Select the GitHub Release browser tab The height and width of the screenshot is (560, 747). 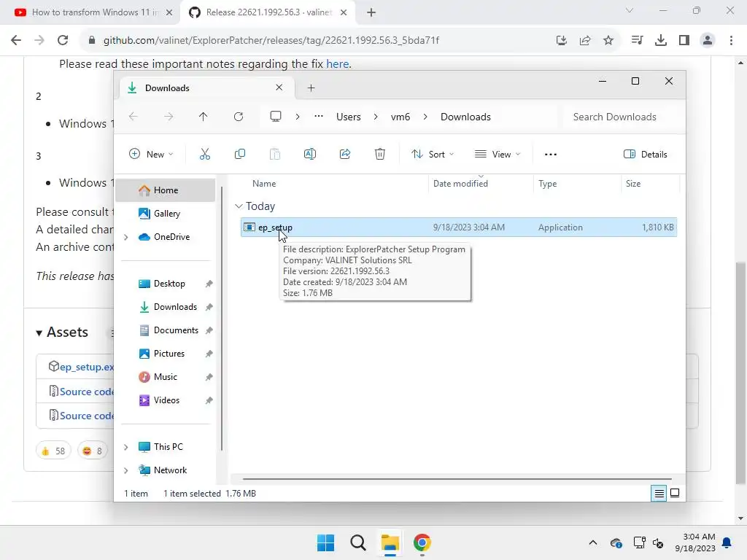pyautogui.click(x=267, y=12)
